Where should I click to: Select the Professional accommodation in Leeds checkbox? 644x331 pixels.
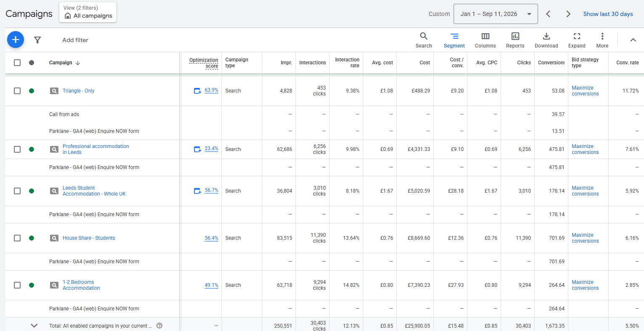[x=17, y=149]
